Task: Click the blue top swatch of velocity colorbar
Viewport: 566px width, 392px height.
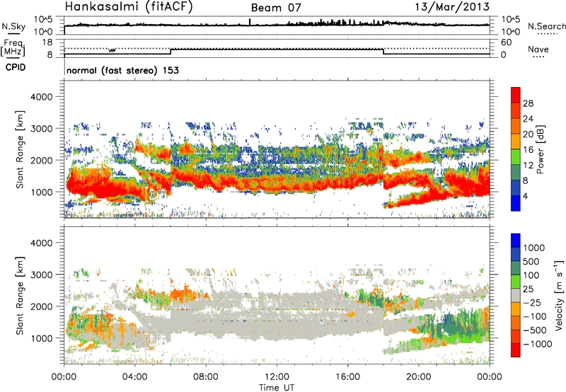Action: point(516,241)
